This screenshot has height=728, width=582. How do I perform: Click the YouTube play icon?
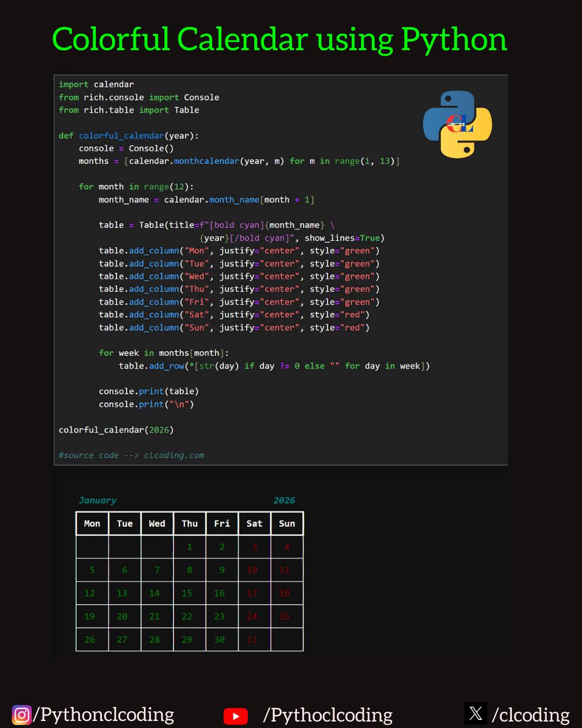[x=235, y=716]
